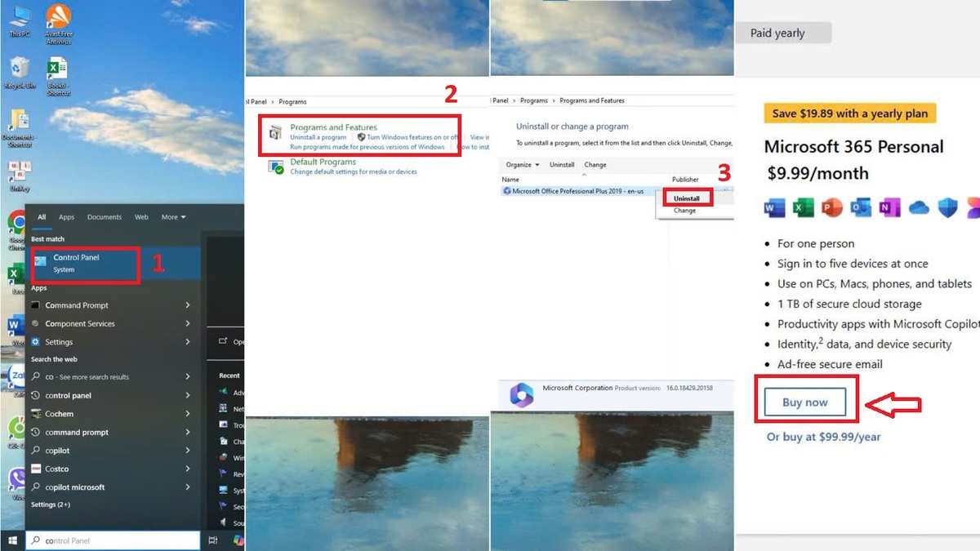Select the All tab in search
Image resolution: width=980 pixels, height=551 pixels.
pos(42,217)
